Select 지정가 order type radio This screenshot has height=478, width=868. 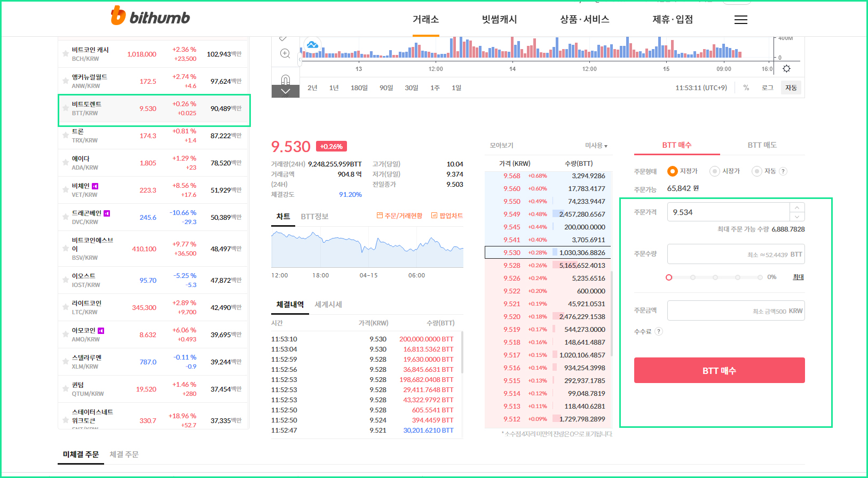pyautogui.click(x=673, y=171)
